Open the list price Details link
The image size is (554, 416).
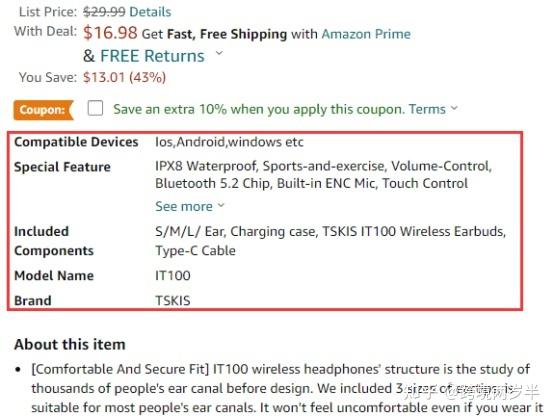(150, 12)
